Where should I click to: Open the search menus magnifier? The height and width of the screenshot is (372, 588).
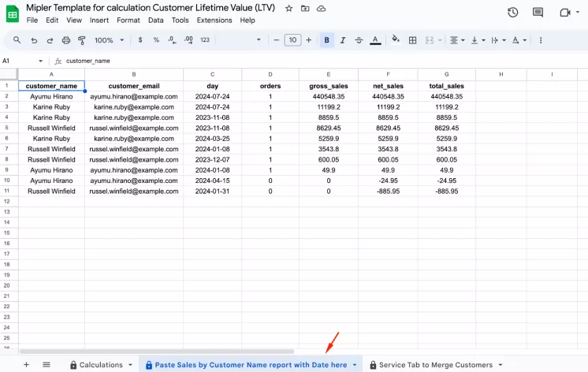(17, 39)
